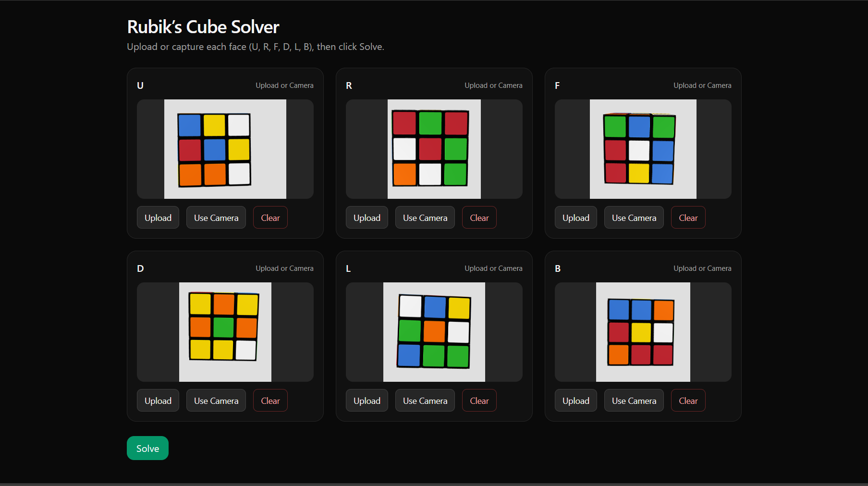Upload an image for the F face
Screen dimensions: 868x486
click(x=575, y=218)
